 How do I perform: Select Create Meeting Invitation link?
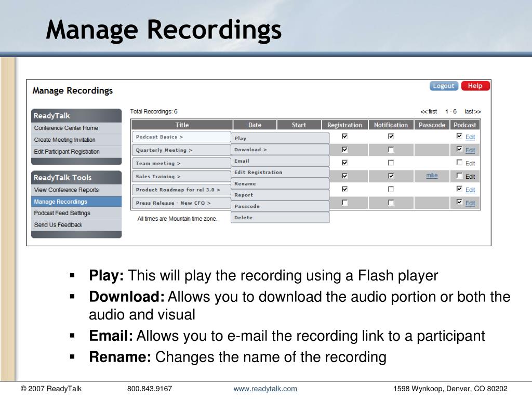(64, 140)
